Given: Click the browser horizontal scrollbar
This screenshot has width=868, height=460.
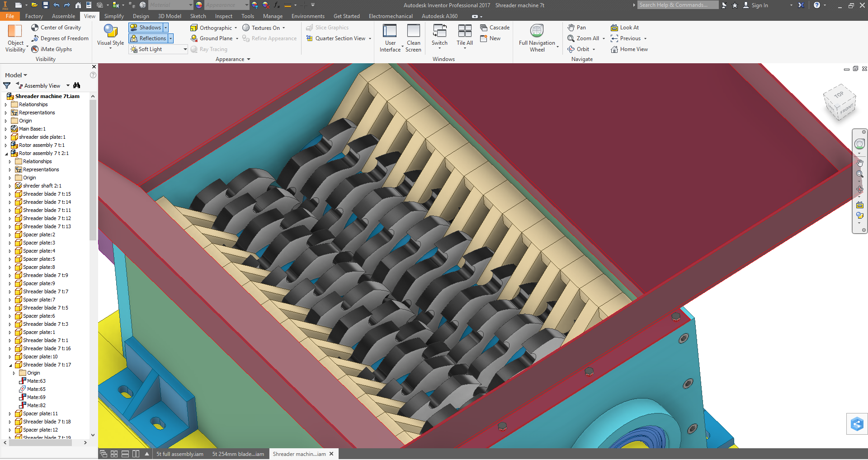Looking at the screenshot, I should click(x=40, y=443).
